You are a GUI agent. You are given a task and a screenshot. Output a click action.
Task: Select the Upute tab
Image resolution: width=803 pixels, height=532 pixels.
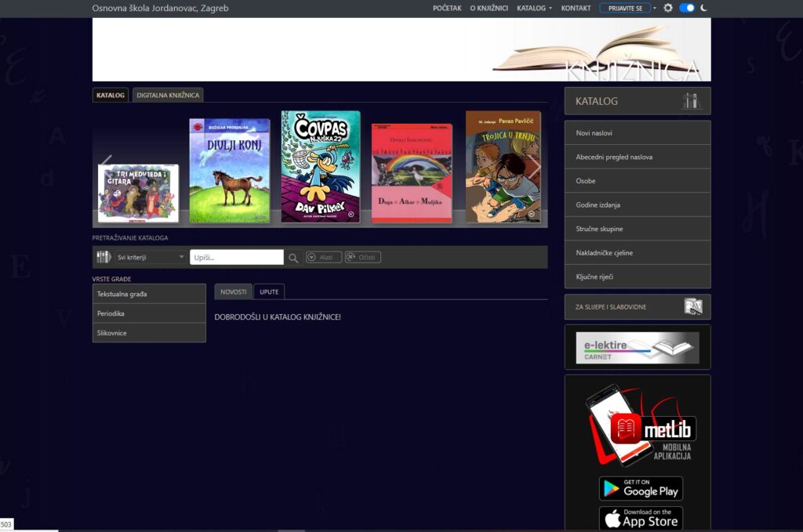pos(269,291)
